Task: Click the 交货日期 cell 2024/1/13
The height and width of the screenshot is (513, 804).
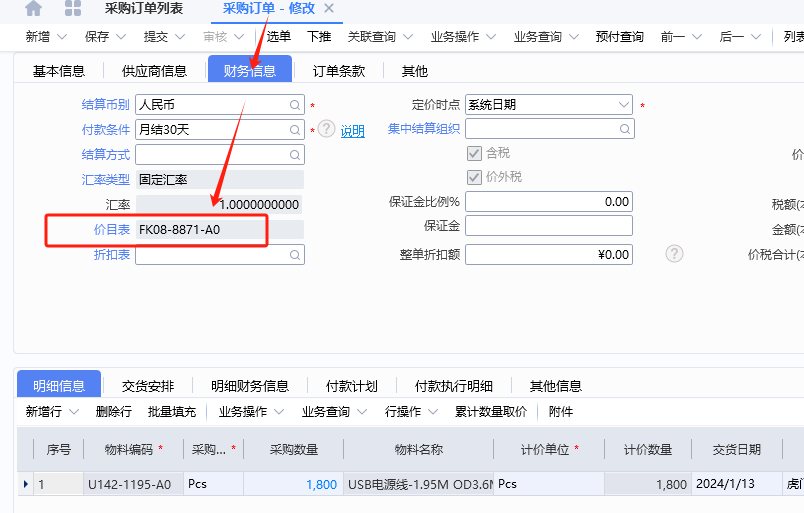Action: (x=737, y=484)
